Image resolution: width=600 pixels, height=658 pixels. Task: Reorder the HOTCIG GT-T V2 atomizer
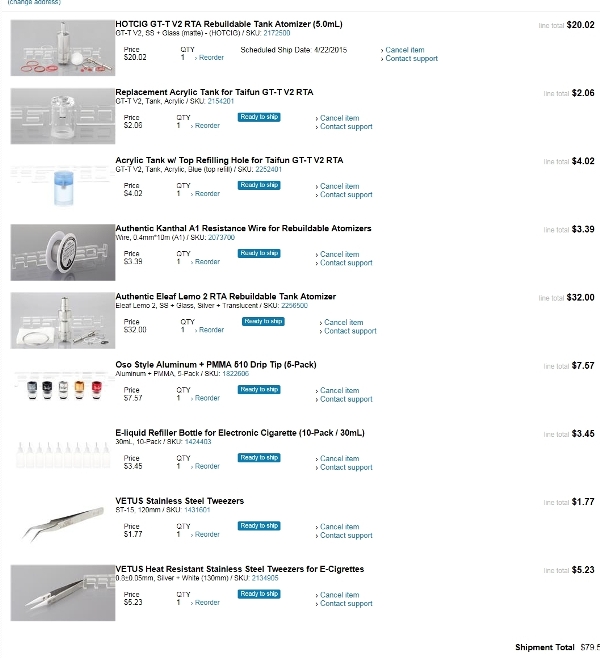click(211, 57)
